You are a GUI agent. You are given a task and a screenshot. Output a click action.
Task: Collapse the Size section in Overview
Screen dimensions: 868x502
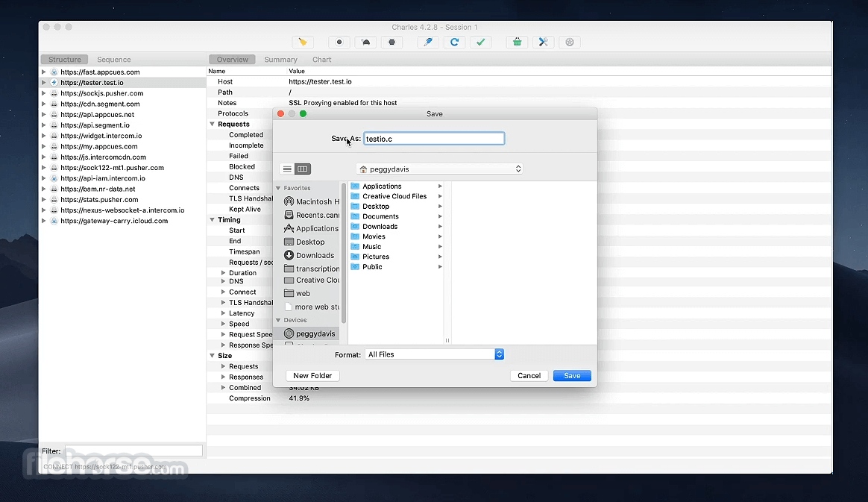pyautogui.click(x=212, y=355)
